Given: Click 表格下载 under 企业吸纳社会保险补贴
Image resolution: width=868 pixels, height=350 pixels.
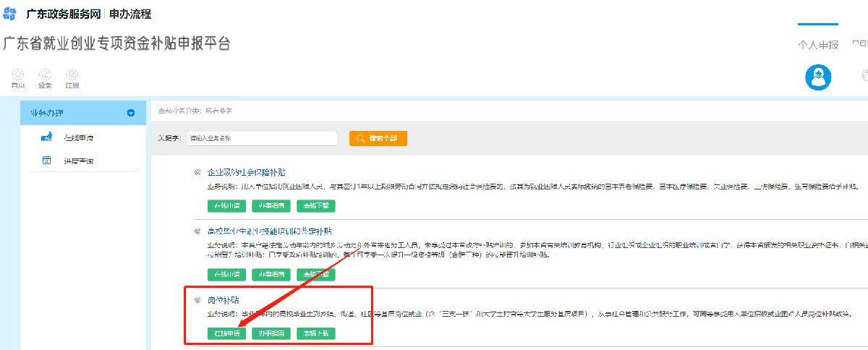Looking at the screenshot, I should coord(316,205).
